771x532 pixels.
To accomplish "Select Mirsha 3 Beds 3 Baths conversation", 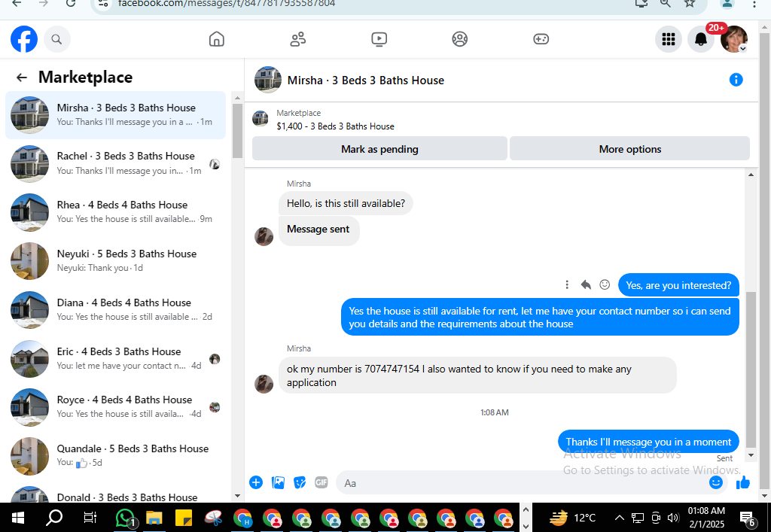I will tap(115, 115).
